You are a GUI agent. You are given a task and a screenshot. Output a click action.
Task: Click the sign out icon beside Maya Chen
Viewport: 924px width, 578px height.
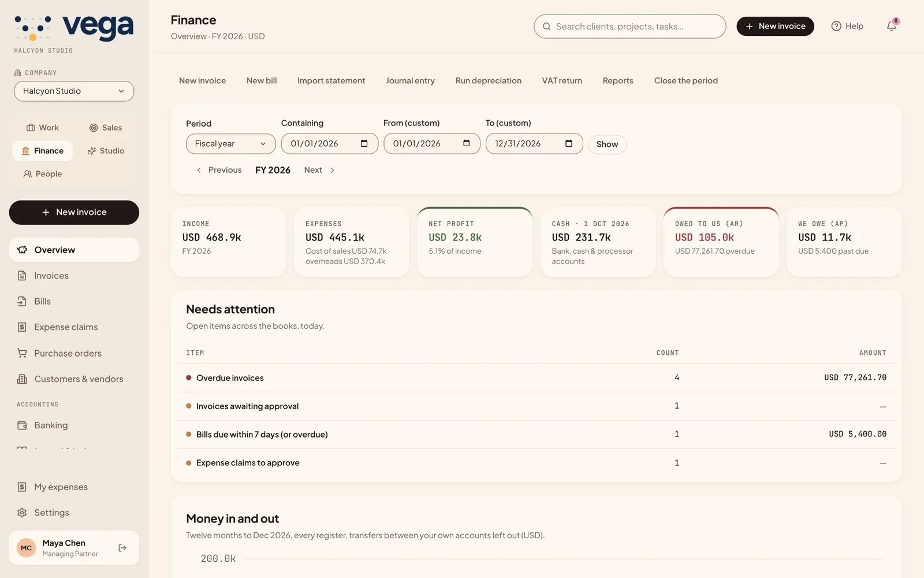pyautogui.click(x=122, y=548)
